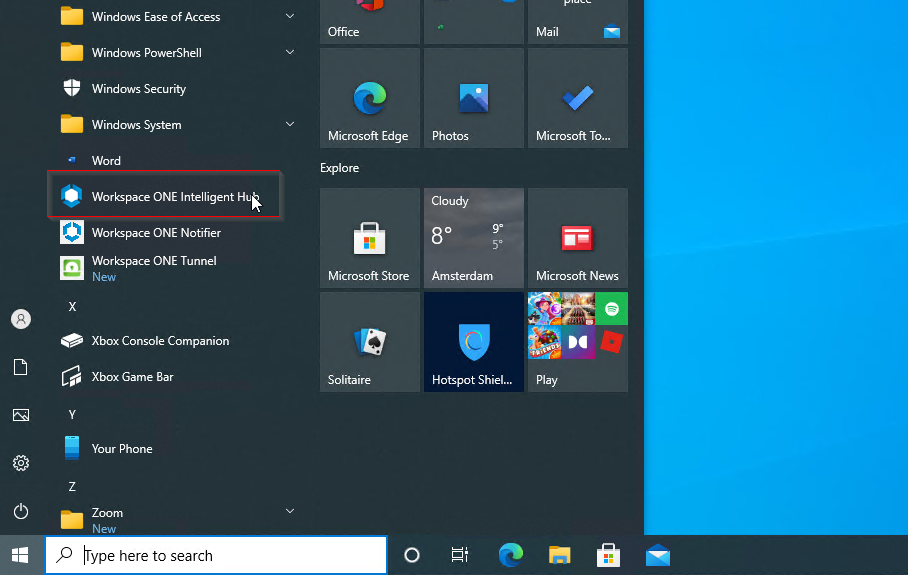Open the Photos tile
908x575 pixels.
coord(473,98)
